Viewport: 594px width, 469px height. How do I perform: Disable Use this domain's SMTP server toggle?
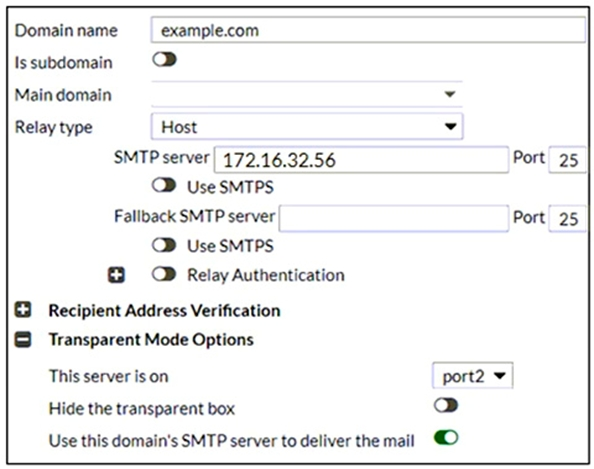pos(446,438)
